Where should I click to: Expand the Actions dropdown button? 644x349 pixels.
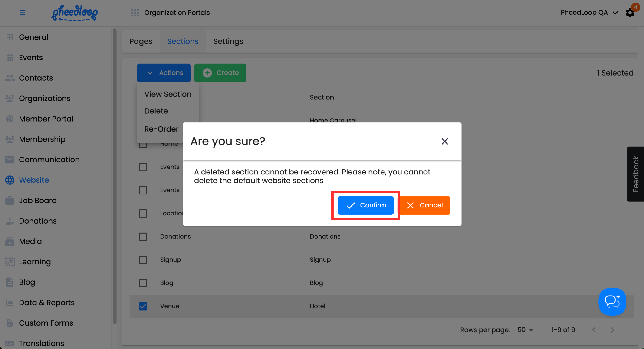(x=164, y=73)
